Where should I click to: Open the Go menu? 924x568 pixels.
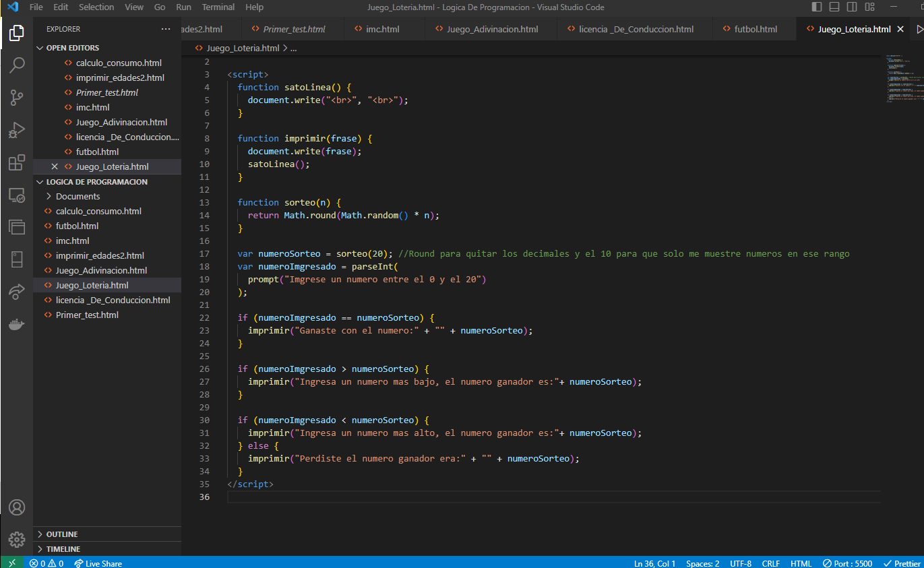click(160, 7)
